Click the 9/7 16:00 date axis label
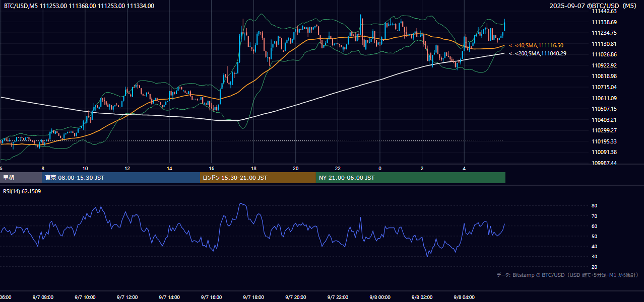Screen dimensions: 644x302 pyautogui.click(x=212, y=297)
